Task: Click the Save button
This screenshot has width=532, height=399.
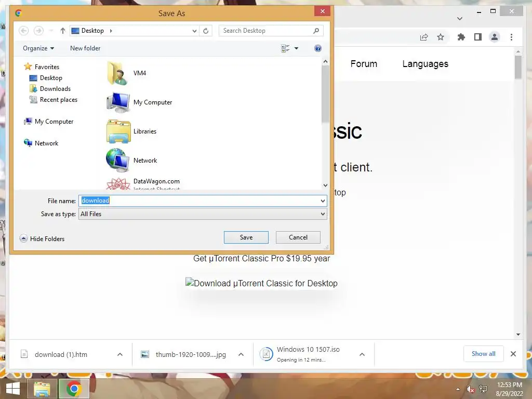Action: (246, 237)
